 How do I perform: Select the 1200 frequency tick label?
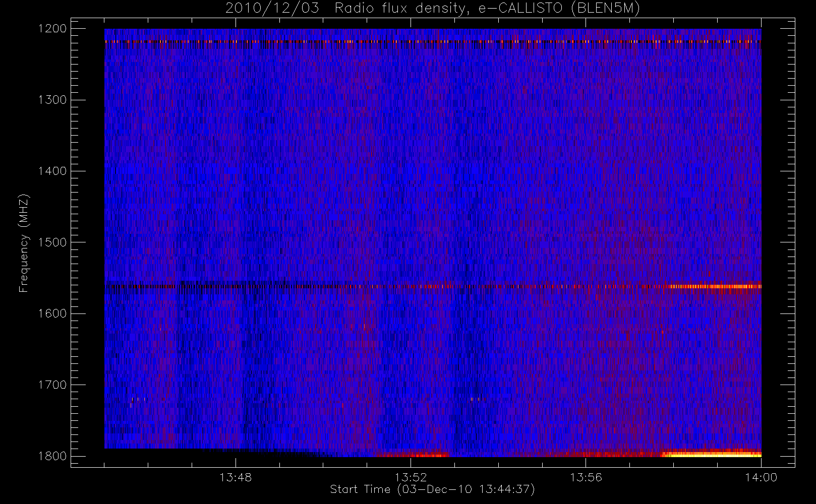pos(52,29)
